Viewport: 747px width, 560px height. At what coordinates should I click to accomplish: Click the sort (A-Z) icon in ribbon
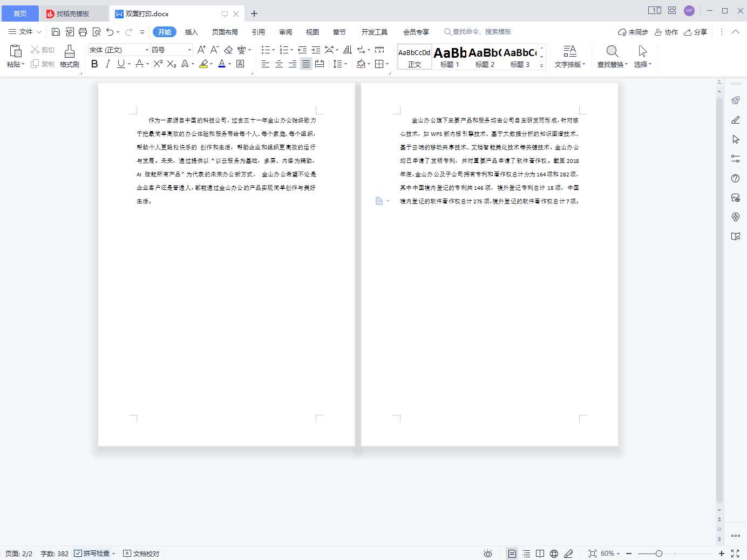(x=348, y=50)
